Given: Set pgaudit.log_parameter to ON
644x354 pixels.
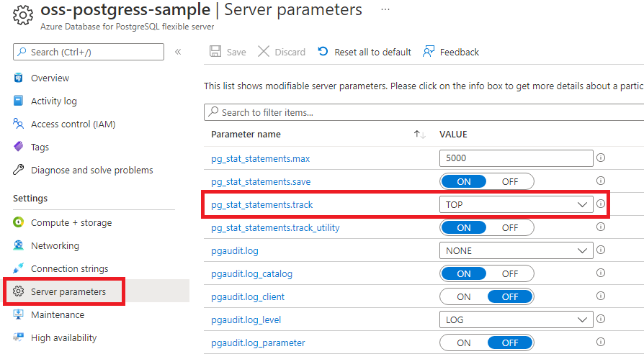Looking at the screenshot, I should coord(464,342).
